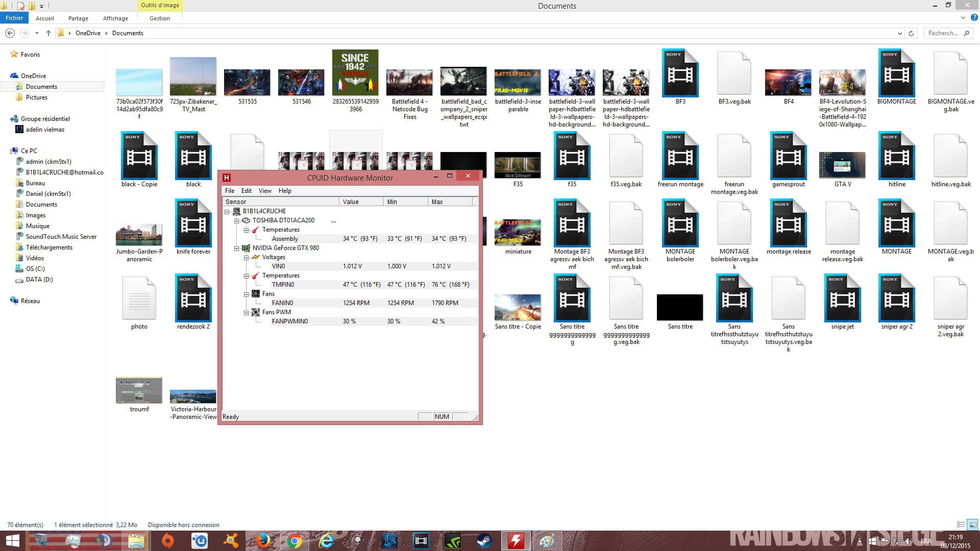The image size is (980, 551).
Task: Open the View menu in Hardware Monitor
Action: click(265, 191)
